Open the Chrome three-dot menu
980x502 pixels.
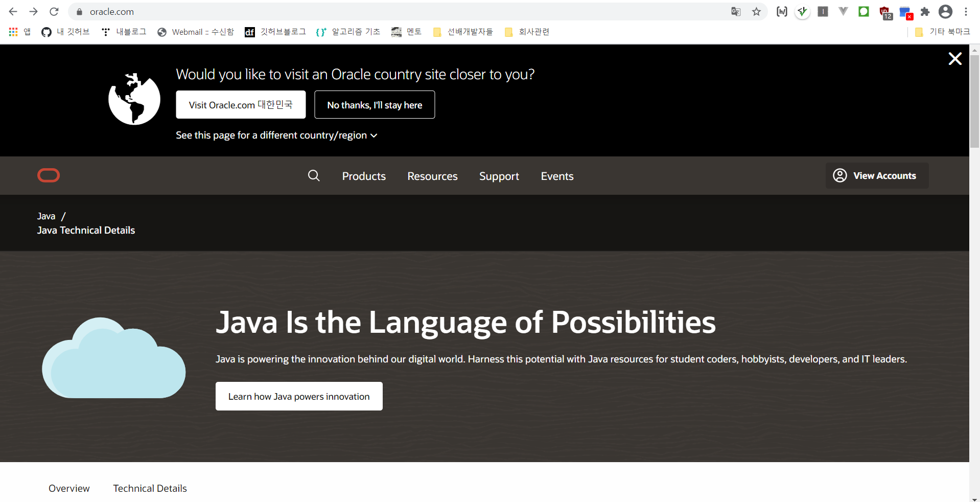click(966, 11)
